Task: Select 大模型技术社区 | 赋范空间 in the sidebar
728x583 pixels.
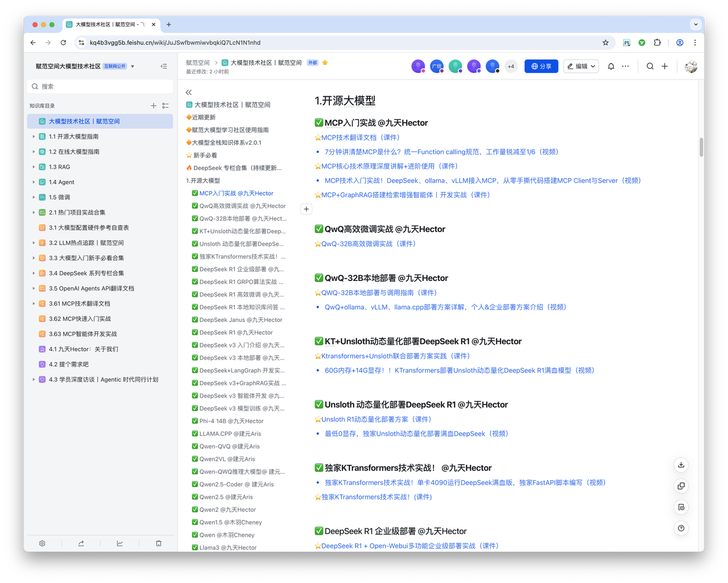Action: (x=100, y=121)
